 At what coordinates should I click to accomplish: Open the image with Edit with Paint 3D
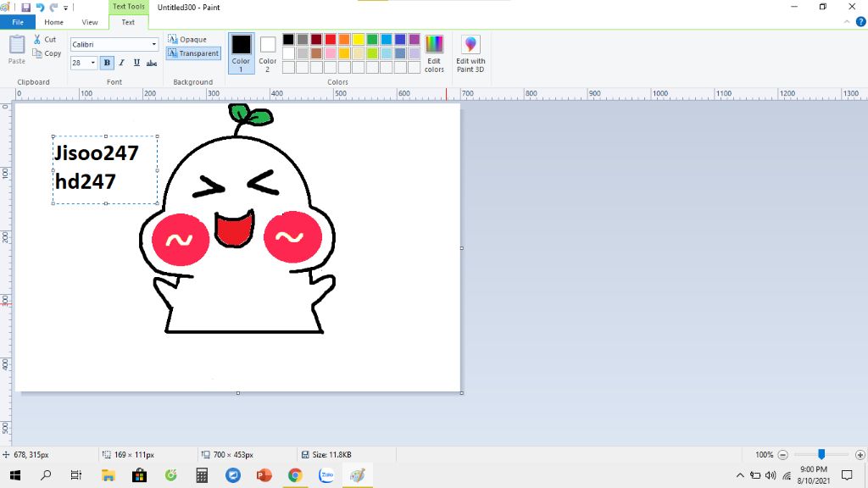pyautogui.click(x=470, y=53)
